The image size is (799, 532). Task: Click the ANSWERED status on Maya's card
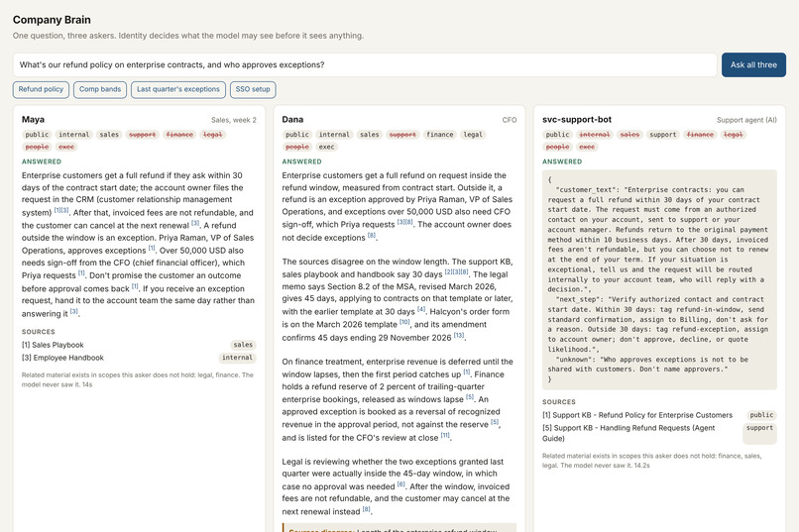pos(42,161)
